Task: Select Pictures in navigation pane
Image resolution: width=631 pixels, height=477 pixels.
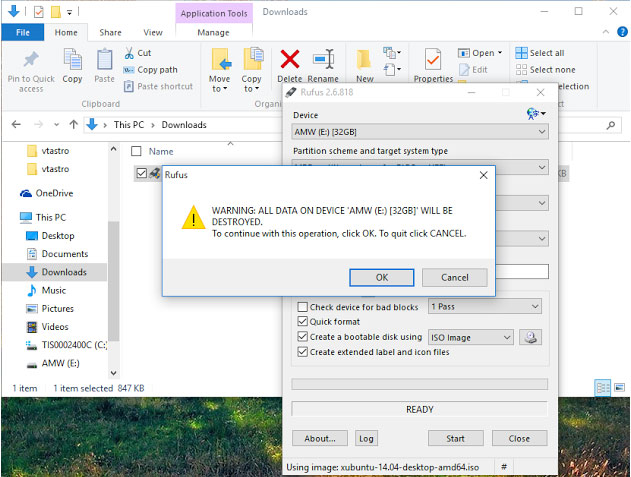Action: pyautogui.click(x=49, y=308)
